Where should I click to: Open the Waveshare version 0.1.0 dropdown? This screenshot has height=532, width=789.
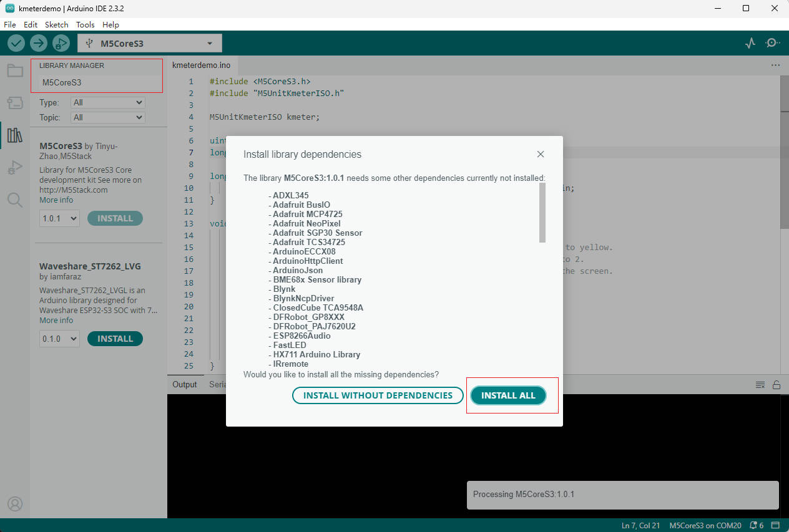coord(59,339)
